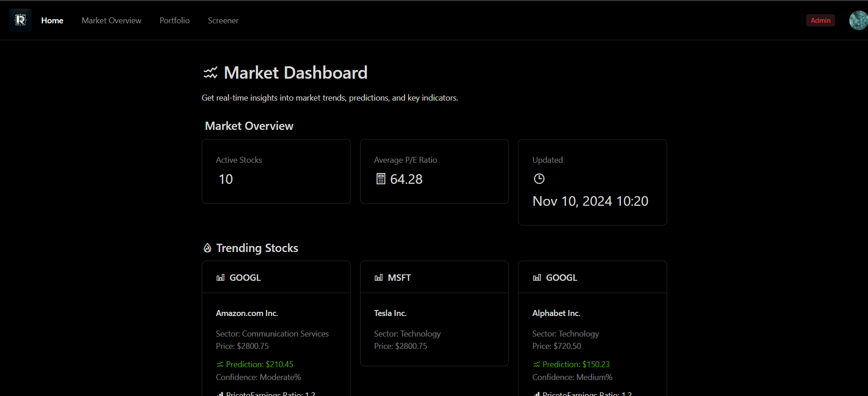The height and width of the screenshot is (396, 868).
Task: Click the red Admin badge
Action: pyautogui.click(x=820, y=21)
